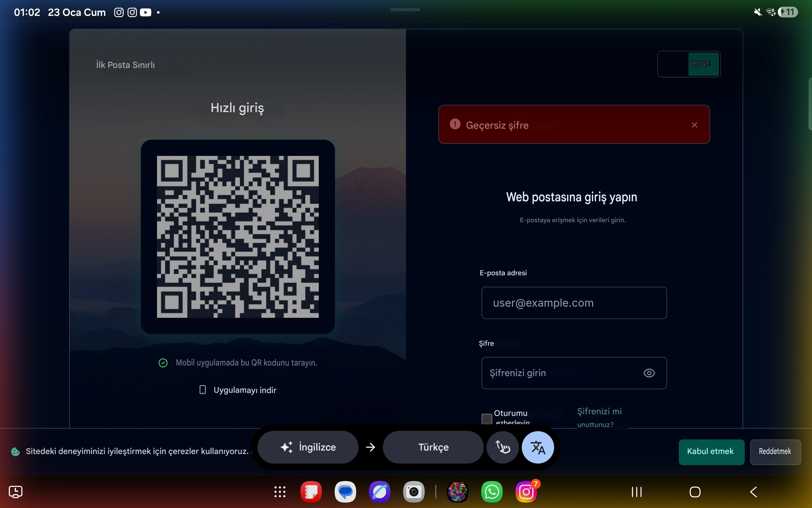The image size is (812, 508).
Task: Open Instagram with 7 notifications in dock
Action: click(x=526, y=492)
